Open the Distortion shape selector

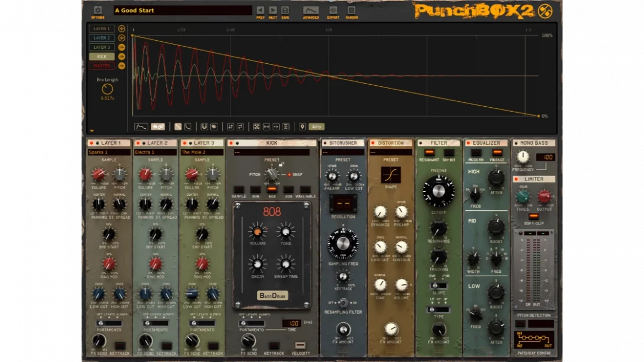pos(391,175)
